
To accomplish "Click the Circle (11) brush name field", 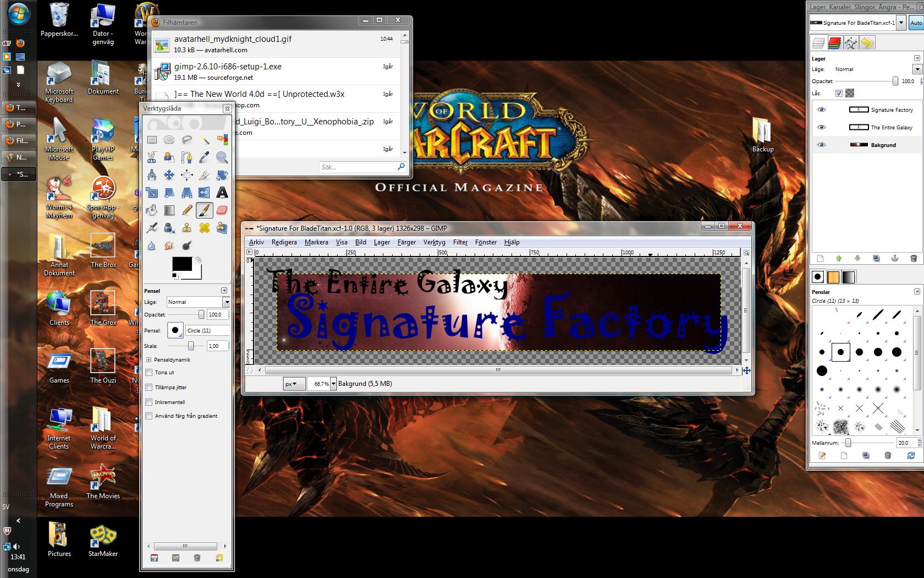I will [207, 330].
